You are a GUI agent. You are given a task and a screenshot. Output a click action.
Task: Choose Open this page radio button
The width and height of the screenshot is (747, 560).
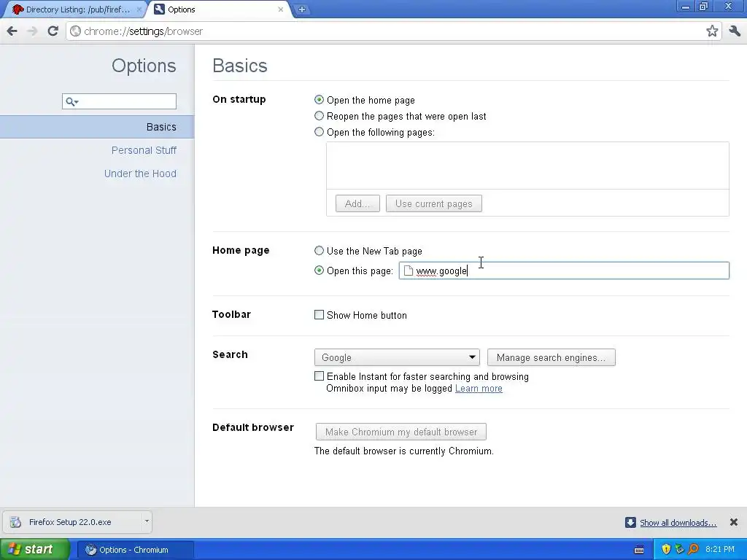tap(320, 271)
